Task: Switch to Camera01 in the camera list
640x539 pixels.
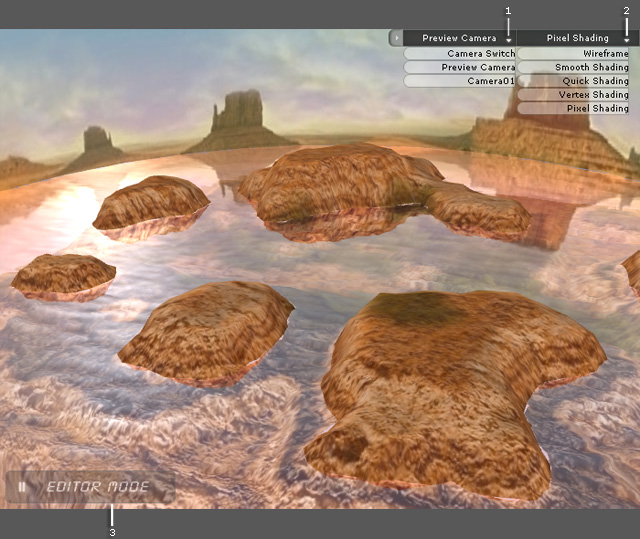Action: click(461, 81)
